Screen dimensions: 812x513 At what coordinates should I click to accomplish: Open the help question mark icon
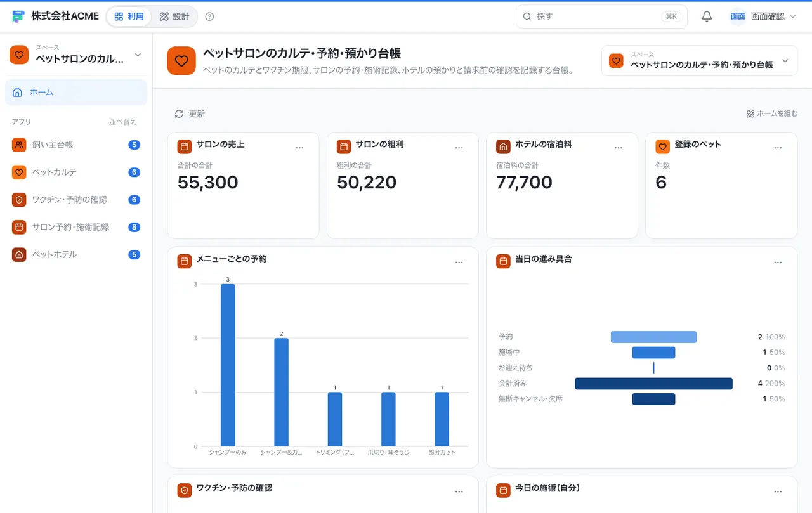(210, 16)
